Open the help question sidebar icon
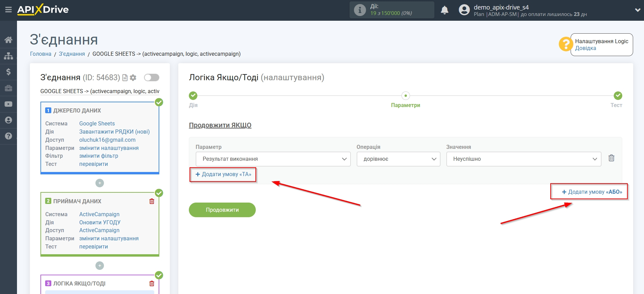This screenshot has width=644, height=294. [8, 136]
